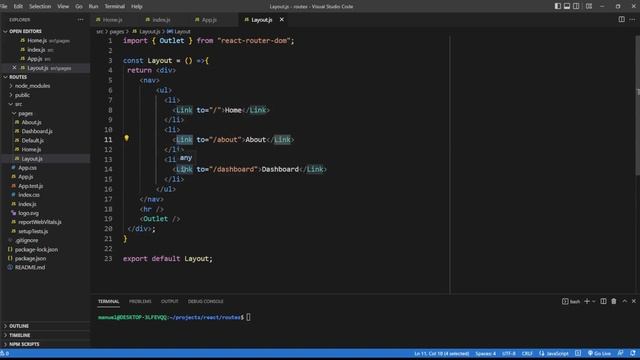Click the terminal command prompt input

tap(248, 317)
